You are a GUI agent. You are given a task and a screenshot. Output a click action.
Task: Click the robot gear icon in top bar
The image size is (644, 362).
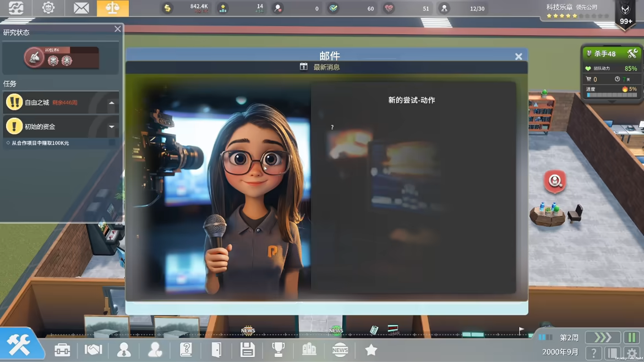[x=48, y=8]
